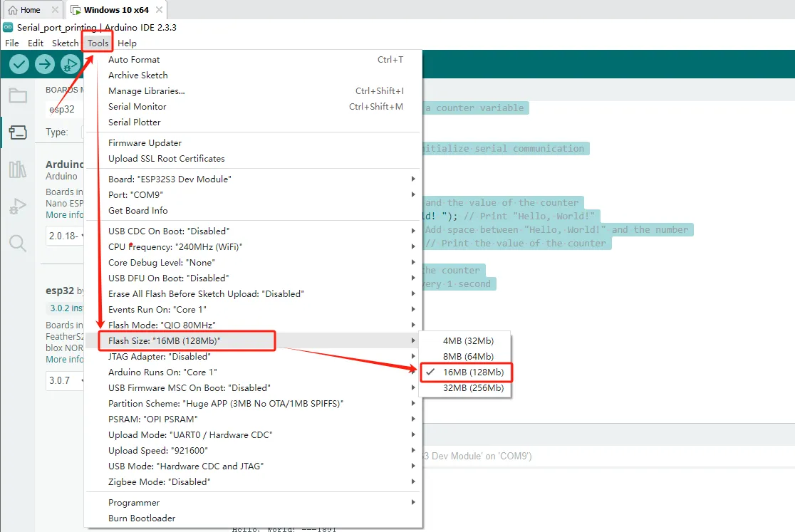Click the "a counter variable" code comment
Viewport: 795px width, 532px height.
coord(474,108)
